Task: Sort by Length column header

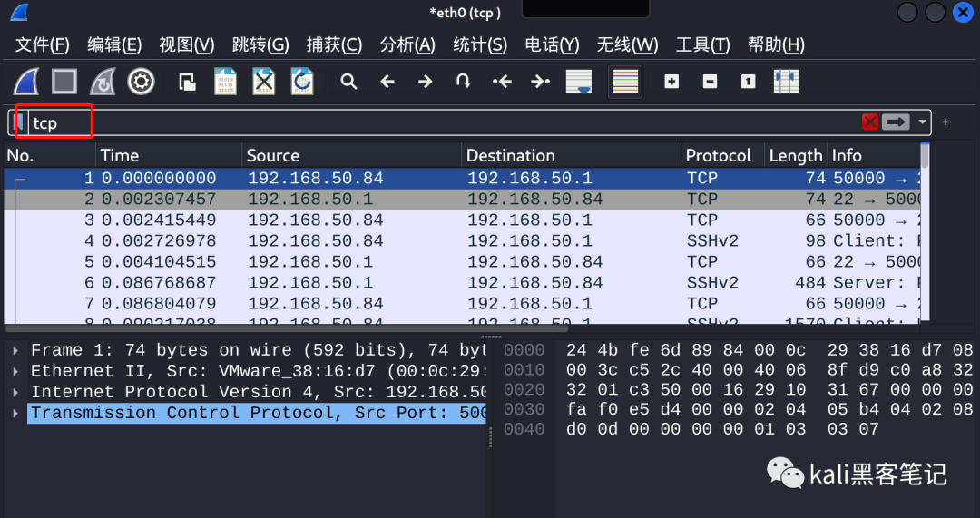Action: 796,156
